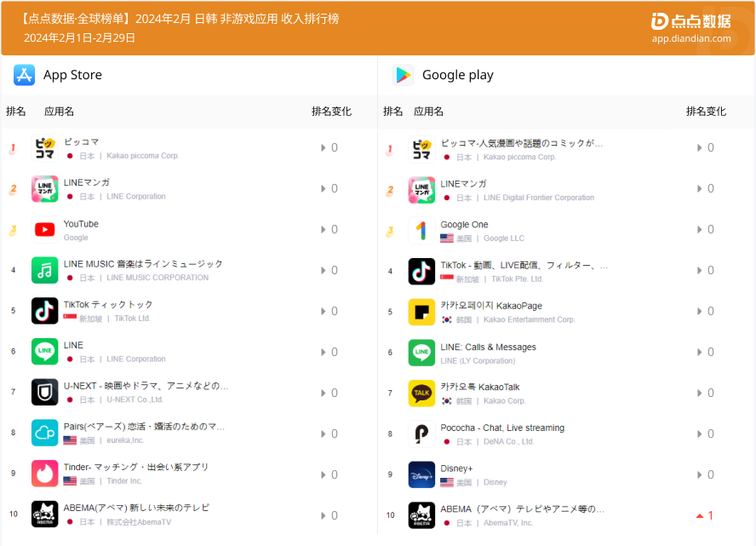Open the KakaoTalk app icon
Viewport: 756px width, 546px height.
pyautogui.click(x=422, y=393)
